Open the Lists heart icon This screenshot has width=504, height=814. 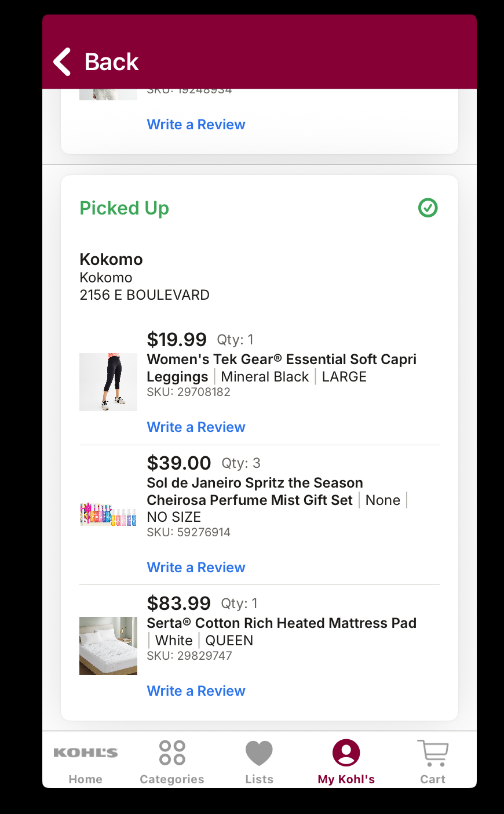[259, 753]
